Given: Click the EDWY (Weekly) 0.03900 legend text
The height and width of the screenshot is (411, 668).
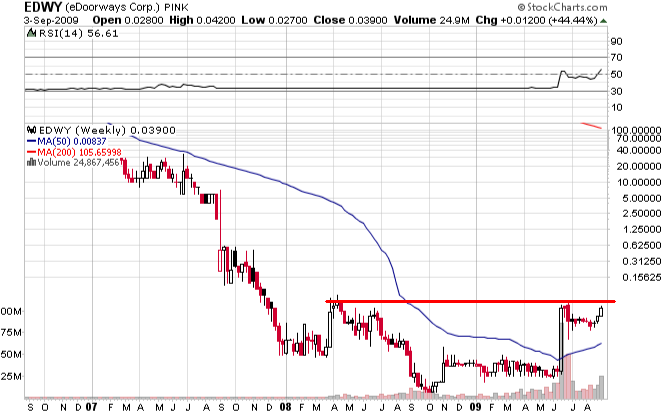Looking at the screenshot, I should coord(107,130).
